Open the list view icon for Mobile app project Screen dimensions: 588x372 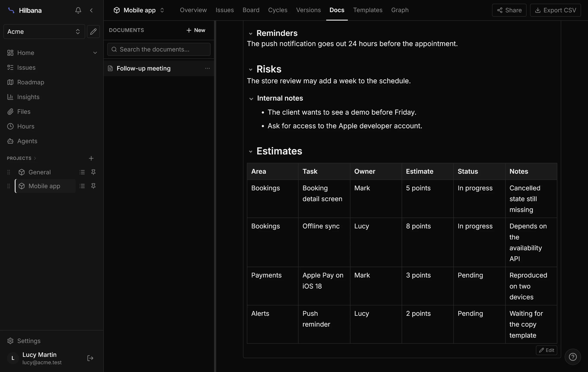click(x=82, y=186)
